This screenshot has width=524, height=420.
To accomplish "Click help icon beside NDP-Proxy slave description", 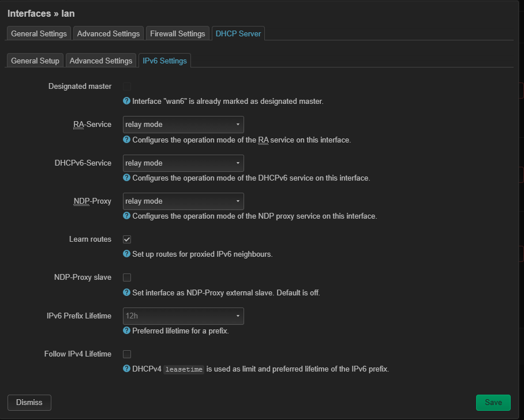I will [127, 292].
